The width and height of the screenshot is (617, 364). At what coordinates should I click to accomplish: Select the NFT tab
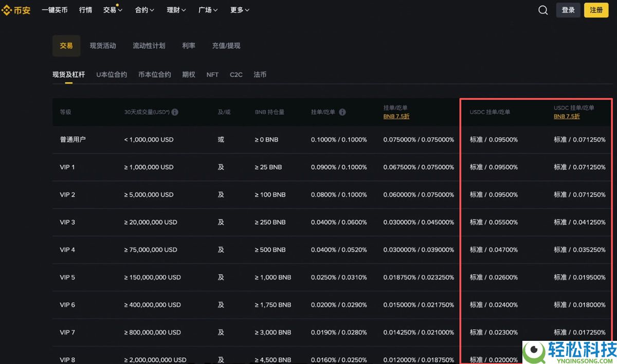212,75
